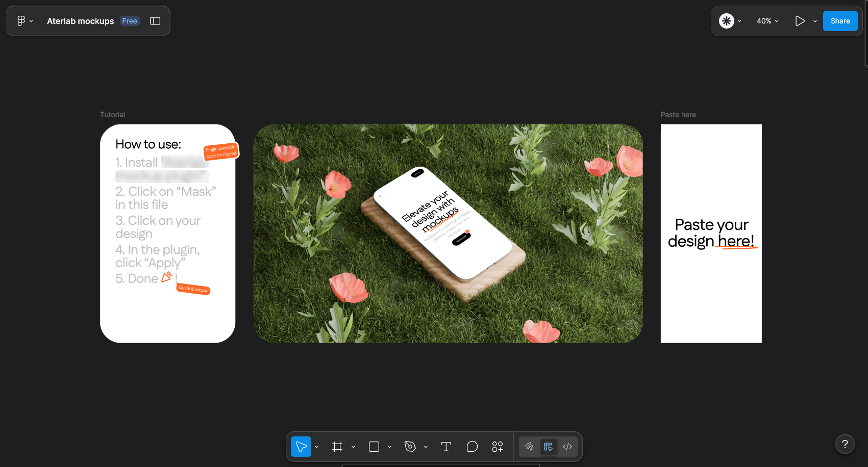
Task: Select the Paste here frame label
Action: point(678,115)
